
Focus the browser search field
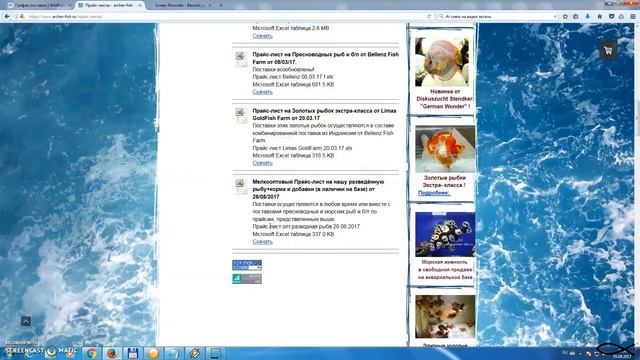pos(498,16)
